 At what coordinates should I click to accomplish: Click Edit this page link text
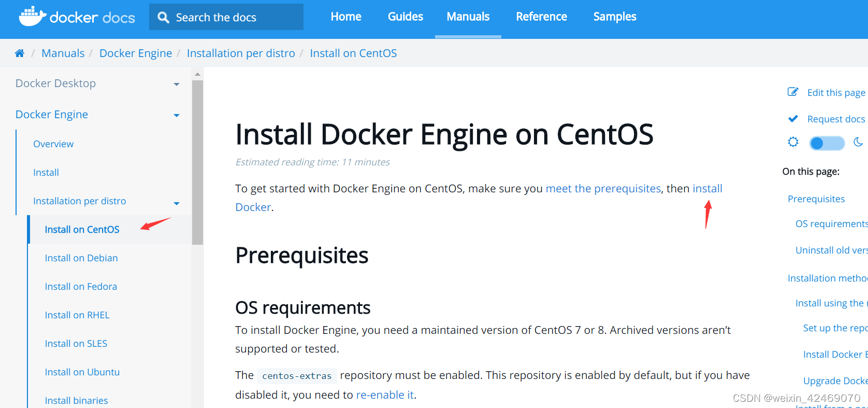(x=836, y=93)
